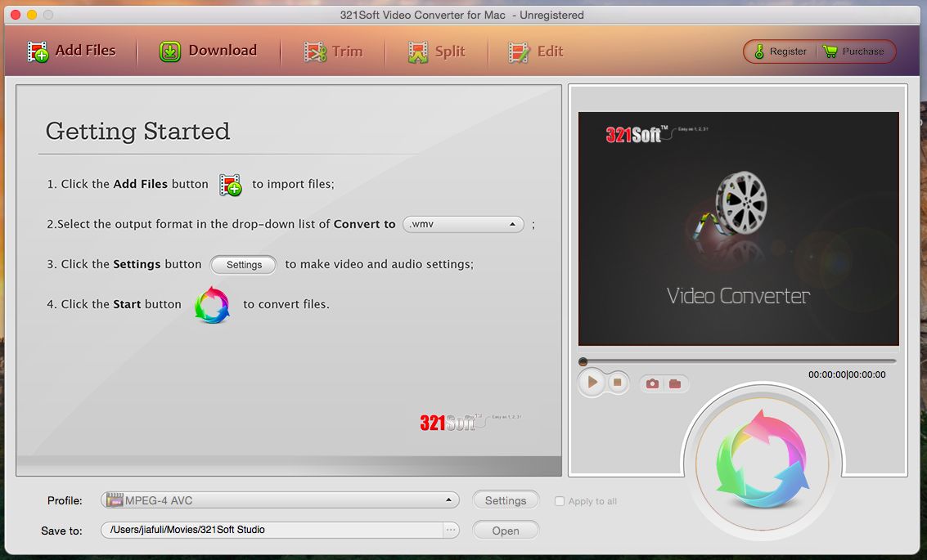Screen dimensions: 927x560
Task: Click the Add Files icon in Getting Started
Action: 230,184
